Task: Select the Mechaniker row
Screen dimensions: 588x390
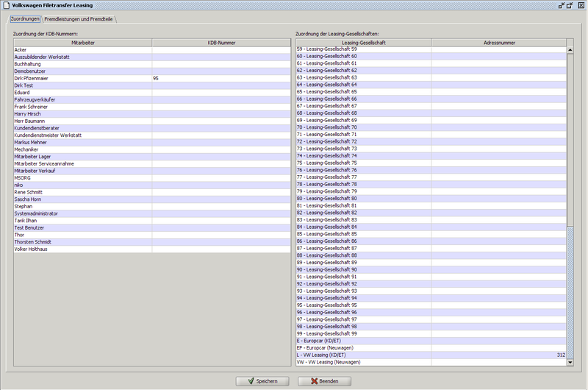Action: pos(152,150)
